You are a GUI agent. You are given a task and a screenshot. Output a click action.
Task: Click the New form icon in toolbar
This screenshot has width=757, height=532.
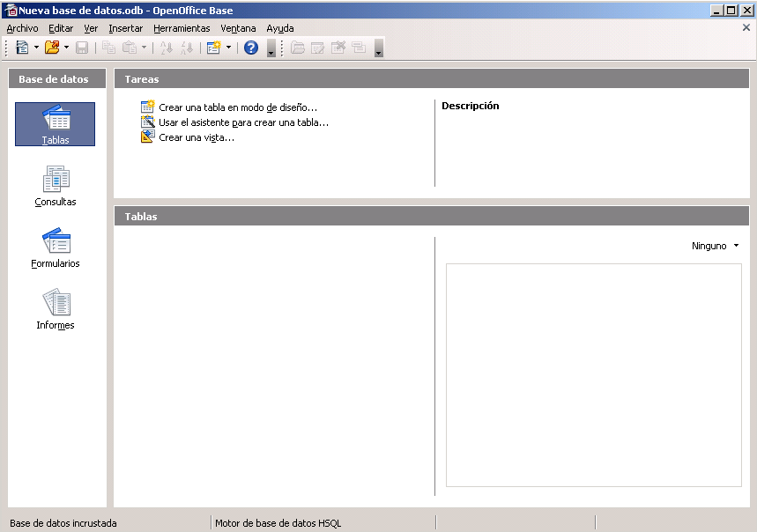[214, 48]
